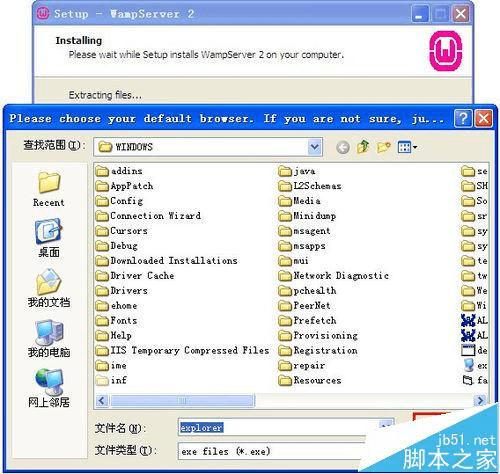
Task: Open 我的电脑 in the places bar
Action: (x=49, y=339)
